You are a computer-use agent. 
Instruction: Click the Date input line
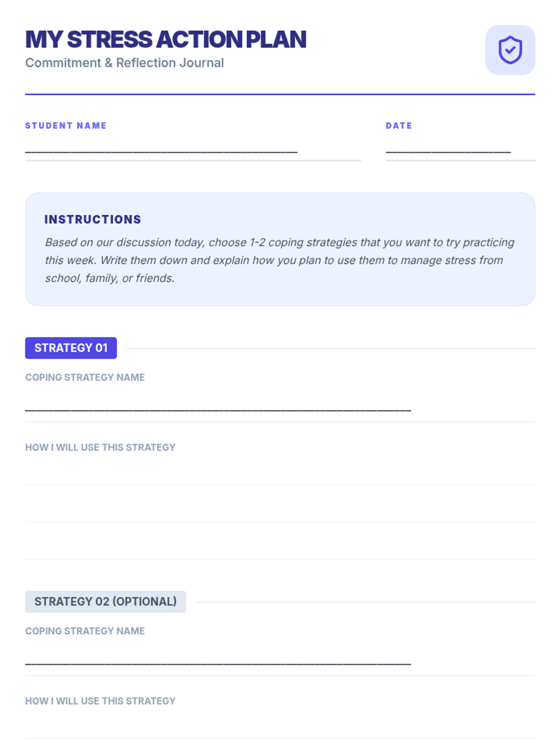[x=460, y=150]
